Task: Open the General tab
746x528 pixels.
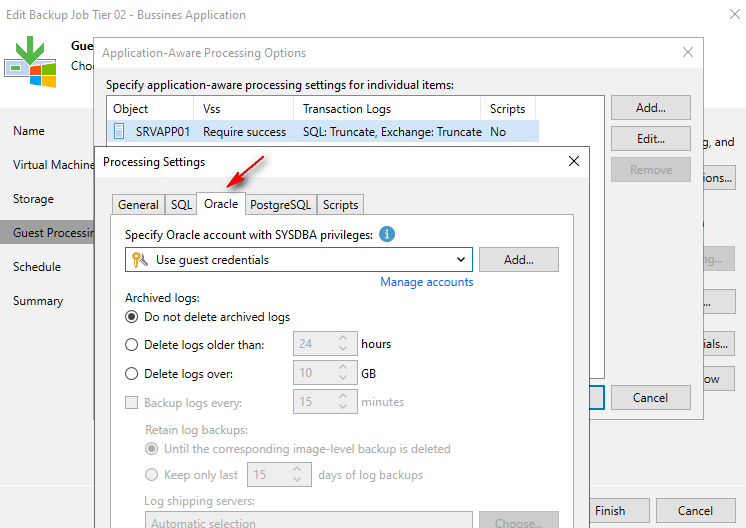Action: pos(138,204)
